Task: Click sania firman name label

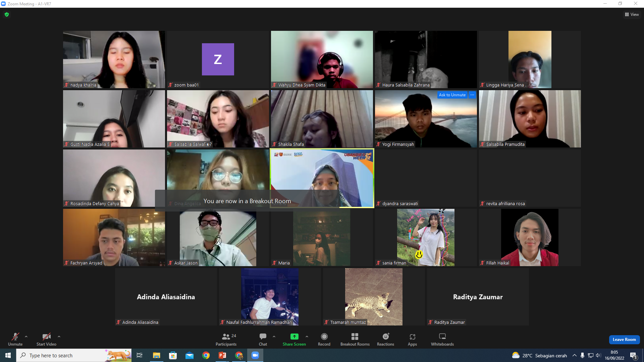Action: [394, 263]
